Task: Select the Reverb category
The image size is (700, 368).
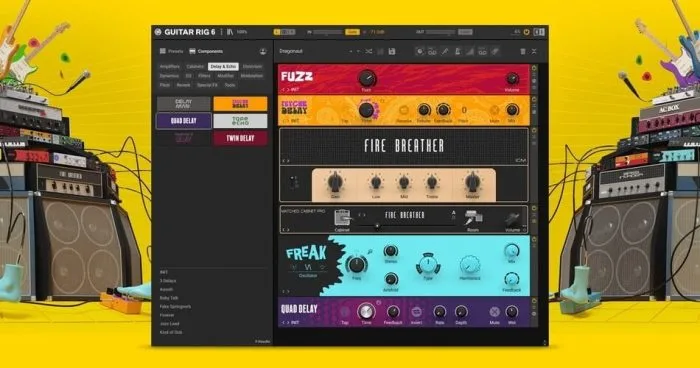Action: [x=183, y=85]
